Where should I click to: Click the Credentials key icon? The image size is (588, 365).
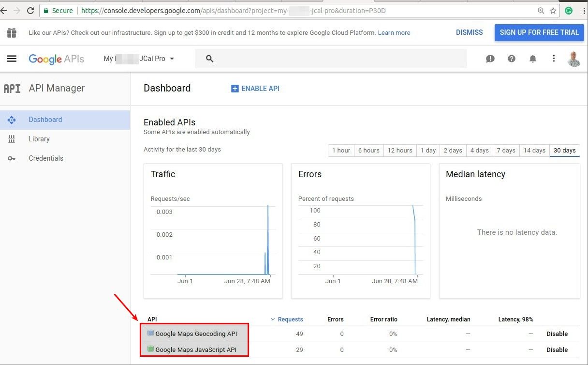tap(12, 158)
